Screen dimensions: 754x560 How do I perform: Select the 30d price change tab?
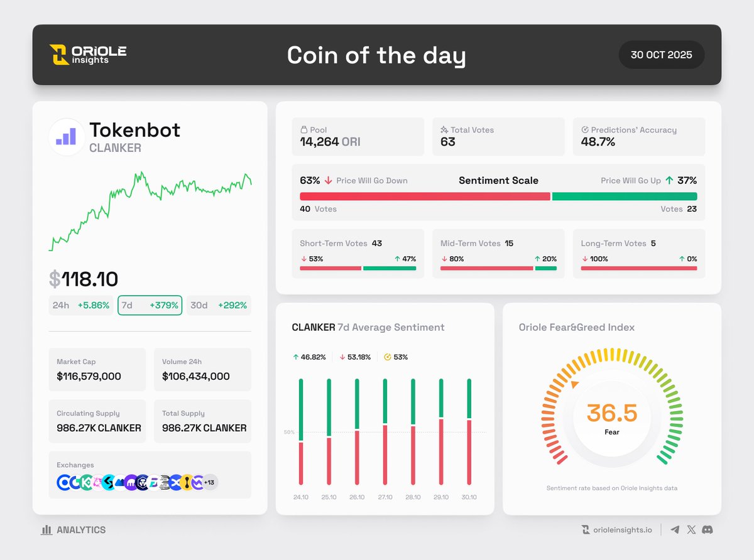pyautogui.click(x=219, y=305)
